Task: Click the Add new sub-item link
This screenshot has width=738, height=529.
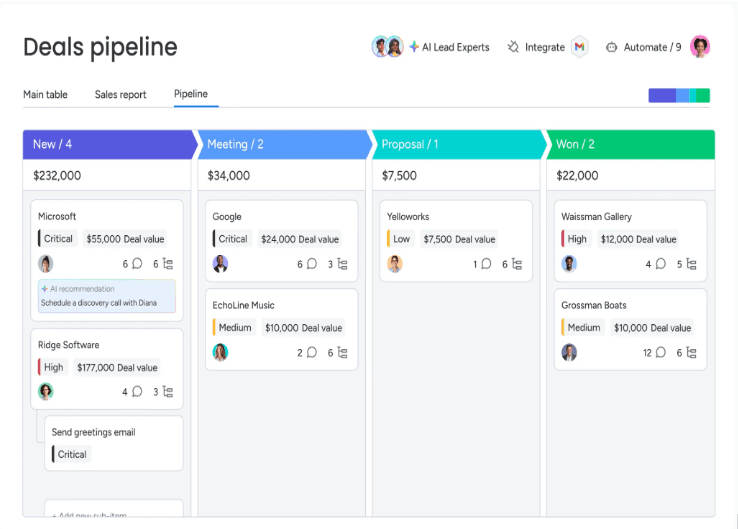Action: point(89,515)
